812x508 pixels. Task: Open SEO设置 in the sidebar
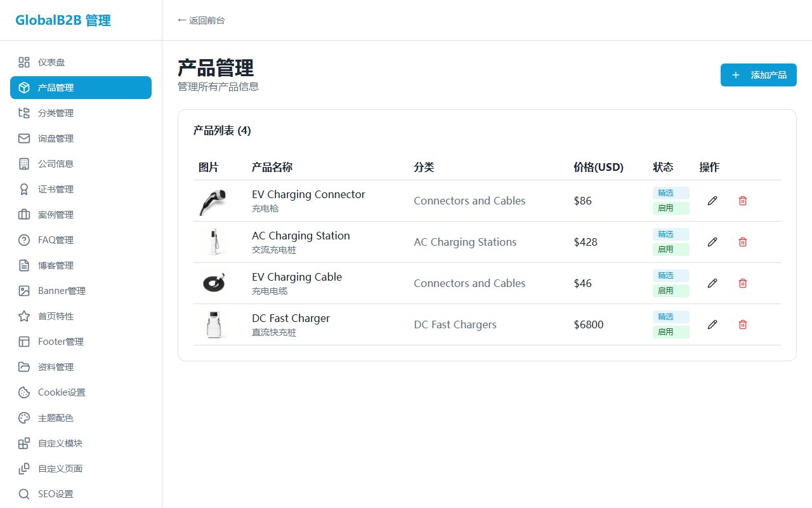click(x=81, y=494)
